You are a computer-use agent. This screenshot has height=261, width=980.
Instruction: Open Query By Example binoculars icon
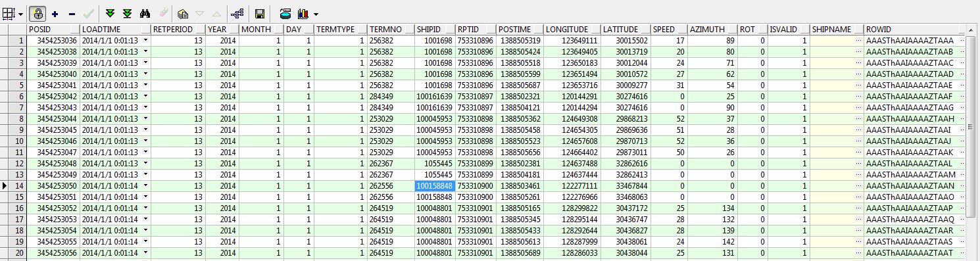pyautogui.click(x=145, y=13)
